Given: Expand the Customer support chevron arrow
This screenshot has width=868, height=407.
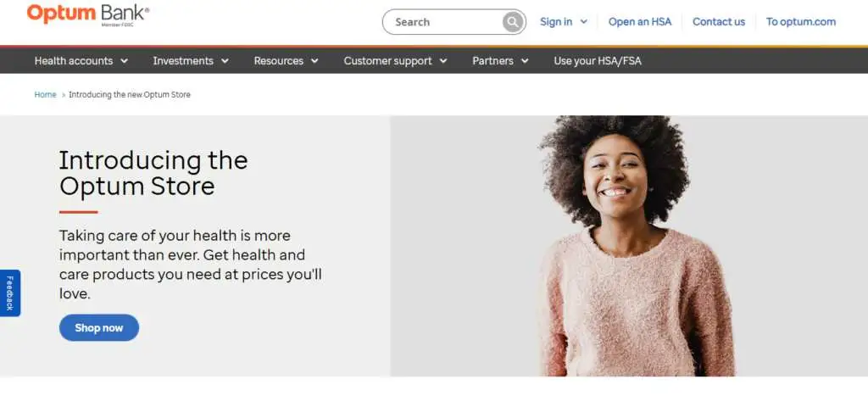Looking at the screenshot, I should click(442, 61).
